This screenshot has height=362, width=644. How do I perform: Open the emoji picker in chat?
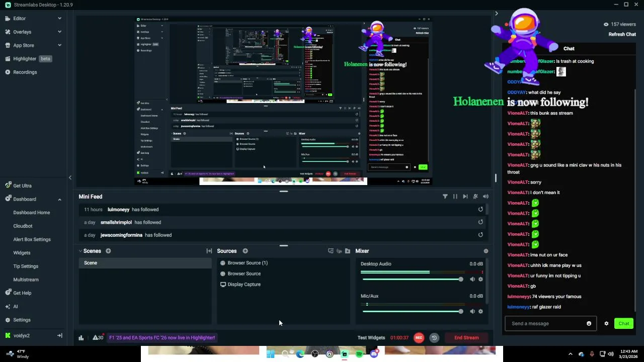(589, 323)
